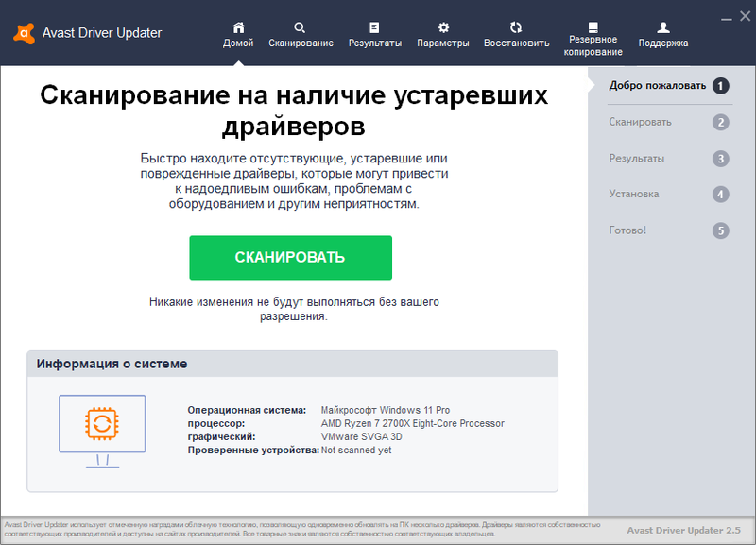Start scan with green СКАНИРОВАТЬ button

point(290,258)
